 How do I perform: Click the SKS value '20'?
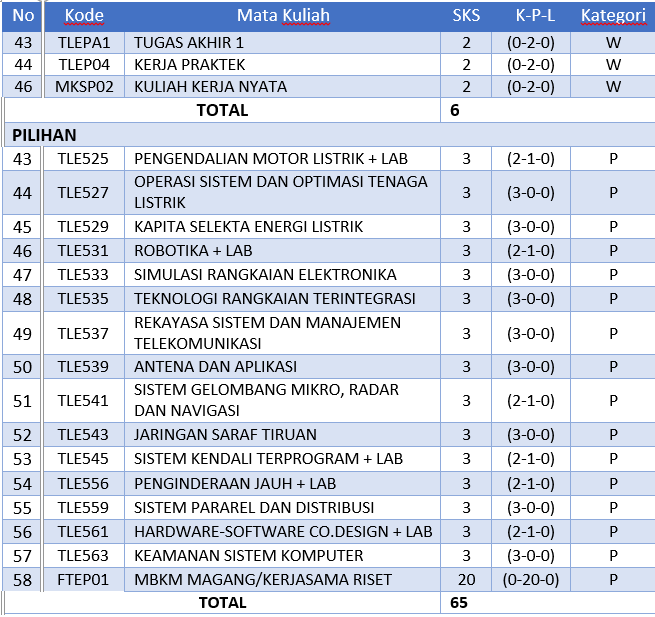click(466, 580)
